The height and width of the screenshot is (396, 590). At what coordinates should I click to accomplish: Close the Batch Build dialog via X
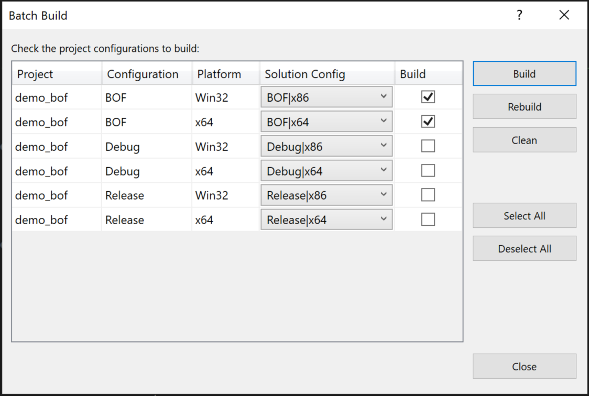(x=564, y=15)
